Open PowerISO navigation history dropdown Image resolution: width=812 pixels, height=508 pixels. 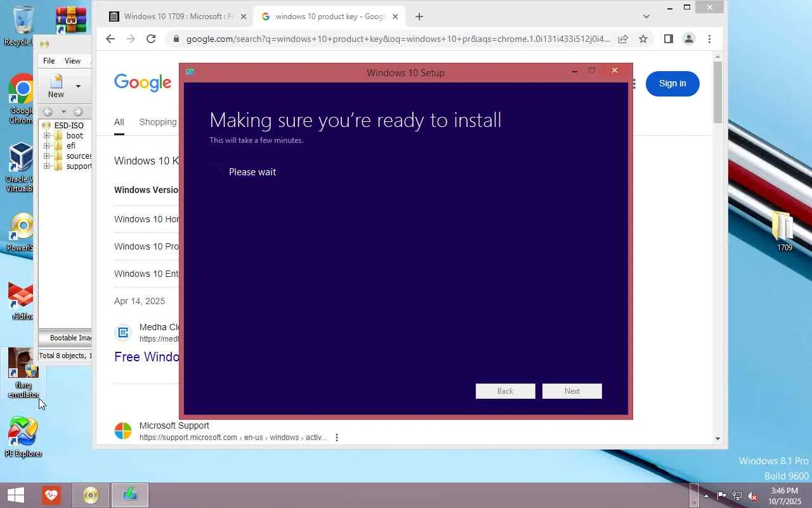pos(63,112)
